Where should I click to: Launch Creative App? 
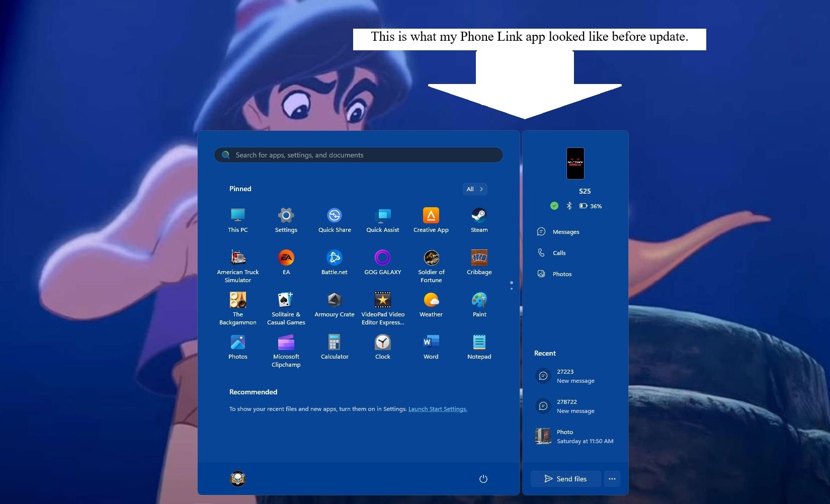(x=431, y=220)
